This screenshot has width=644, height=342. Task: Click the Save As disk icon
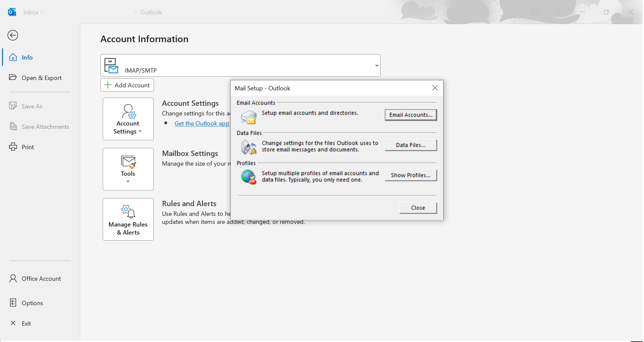13,106
